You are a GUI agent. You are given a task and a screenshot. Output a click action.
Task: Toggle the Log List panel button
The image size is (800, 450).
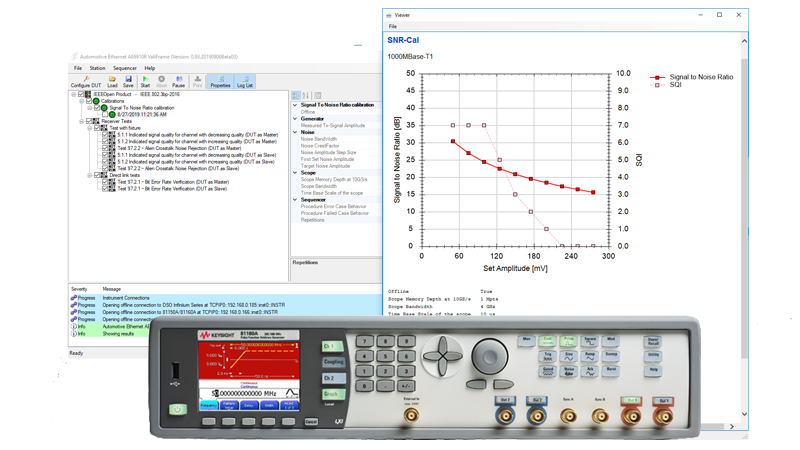coord(245,82)
